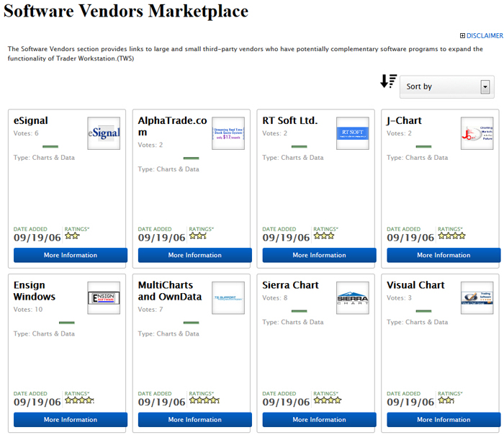The width and height of the screenshot is (504, 435).
Task: Click the star rating on RT Soft Ltd. card
Action: [x=324, y=236]
